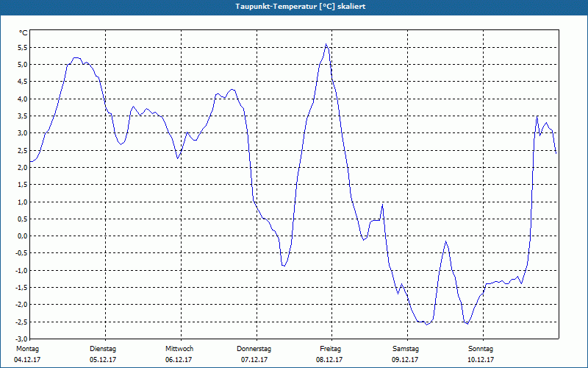Select the "-1,0" y-axis label
Screen dimensions: 588x368
tap(21, 270)
